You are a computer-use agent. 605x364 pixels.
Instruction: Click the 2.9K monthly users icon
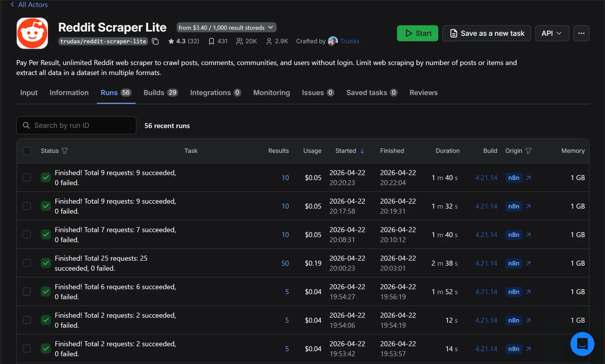(x=269, y=41)
